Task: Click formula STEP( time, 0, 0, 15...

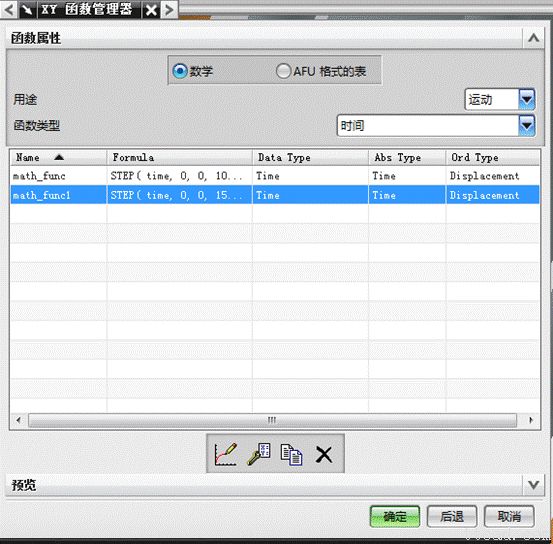Action: 176,195
